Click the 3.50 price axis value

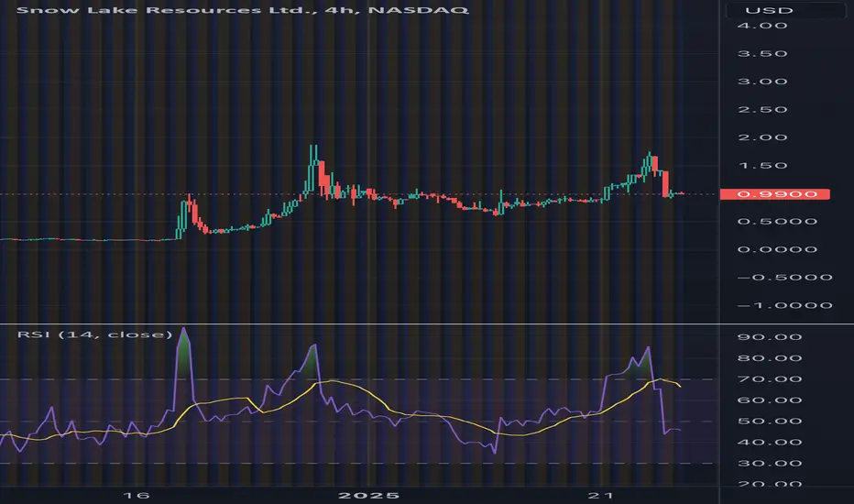[762, 53]
